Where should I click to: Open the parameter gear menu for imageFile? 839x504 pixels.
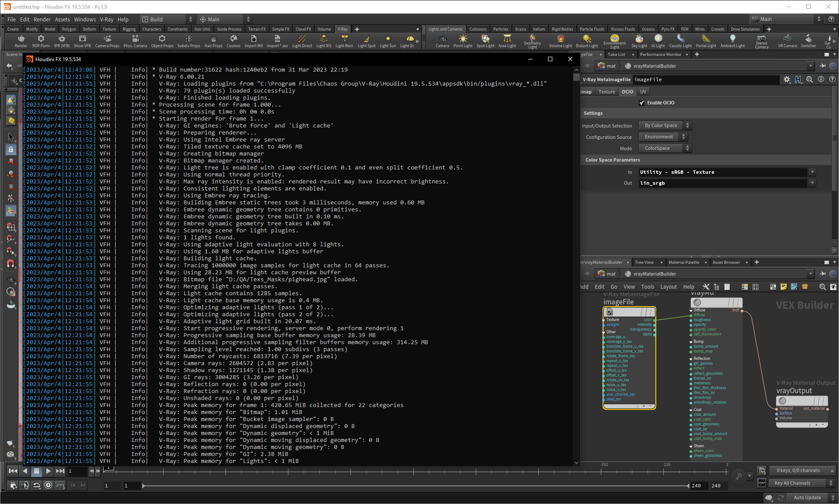coord(787,79)
